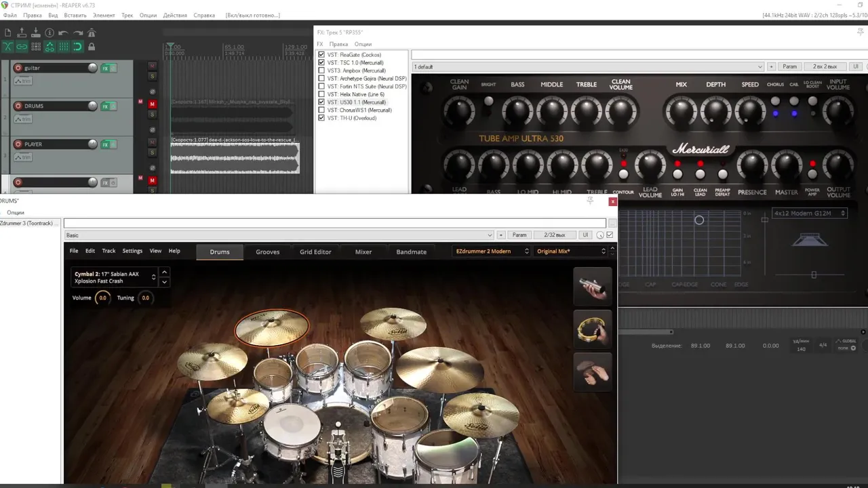Disable TSC 1.0 (Mercuriall) checkbox
The image size is (868, 488).
point(321,62)
